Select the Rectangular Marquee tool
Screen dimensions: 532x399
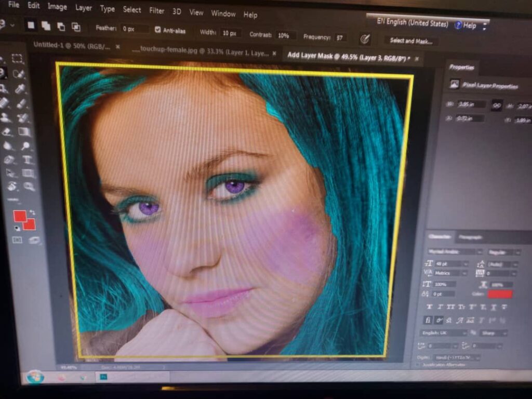(18, 59)
